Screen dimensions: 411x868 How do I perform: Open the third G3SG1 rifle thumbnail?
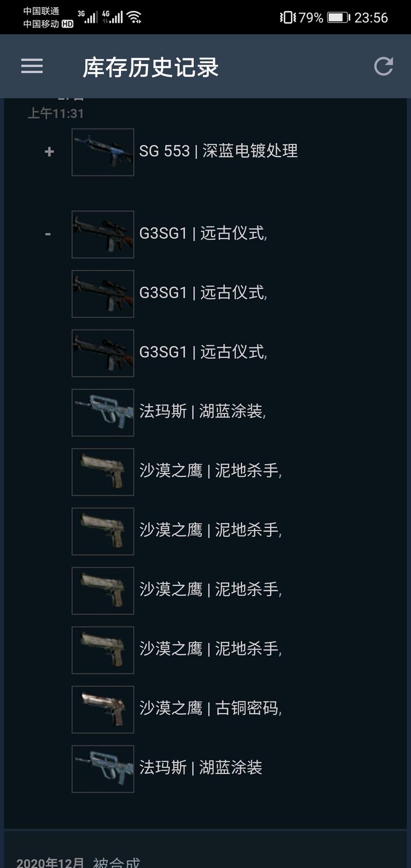103,353
